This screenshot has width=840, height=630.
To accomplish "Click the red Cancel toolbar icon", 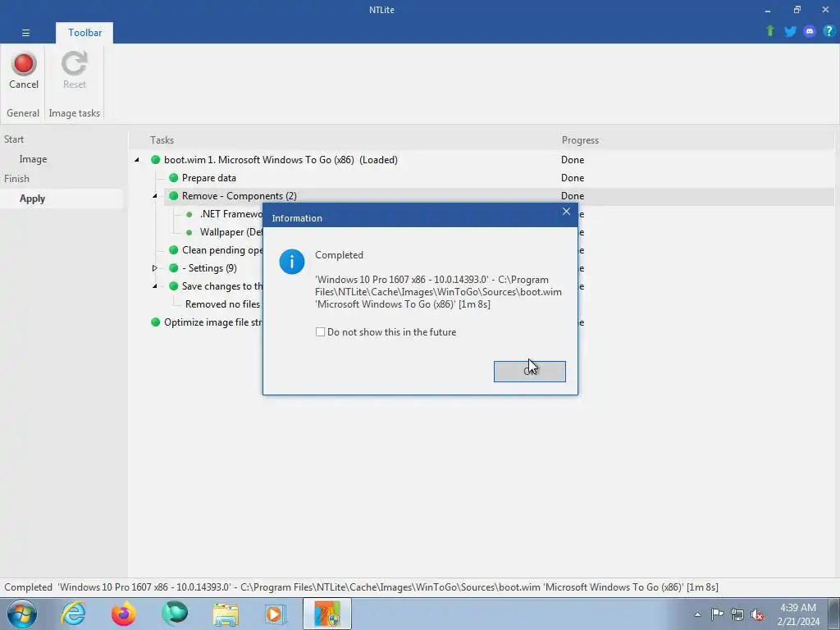I will tap(24, 64).
